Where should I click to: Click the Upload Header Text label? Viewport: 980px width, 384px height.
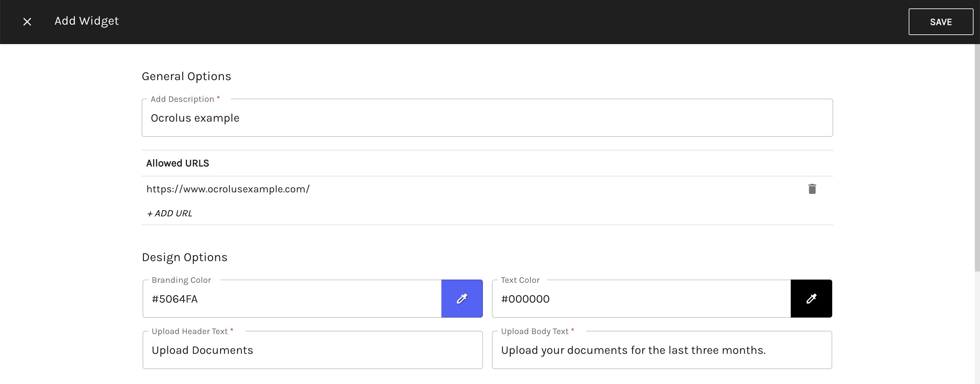(x=190, y=331)
